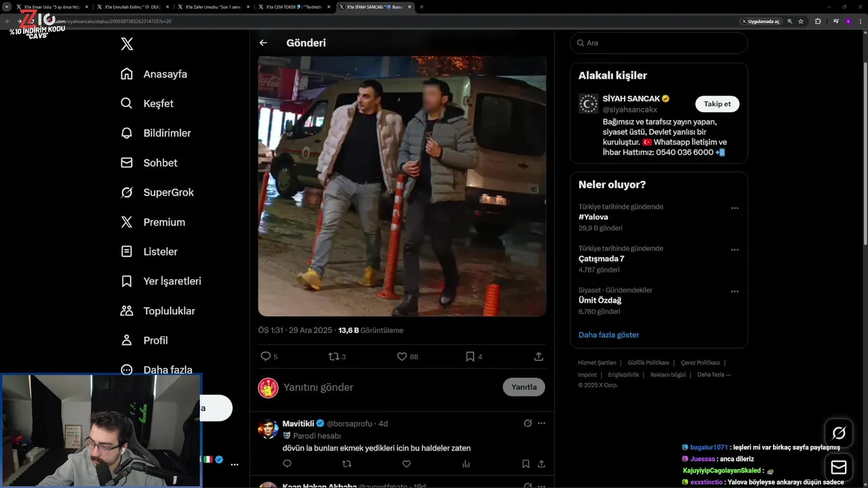Click the back arrow next to Gönderi

[263, 43]
